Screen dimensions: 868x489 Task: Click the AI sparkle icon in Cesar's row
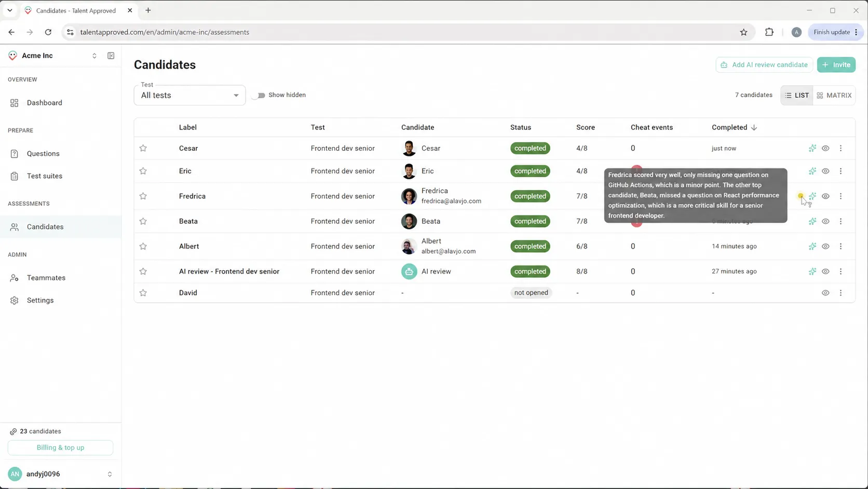[x=812, y=148]
